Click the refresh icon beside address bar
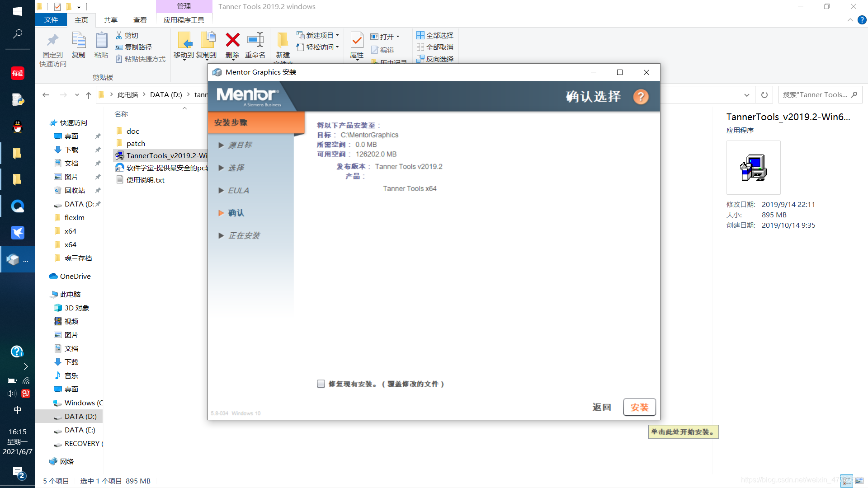868x488 pixels. coord(764,95)
